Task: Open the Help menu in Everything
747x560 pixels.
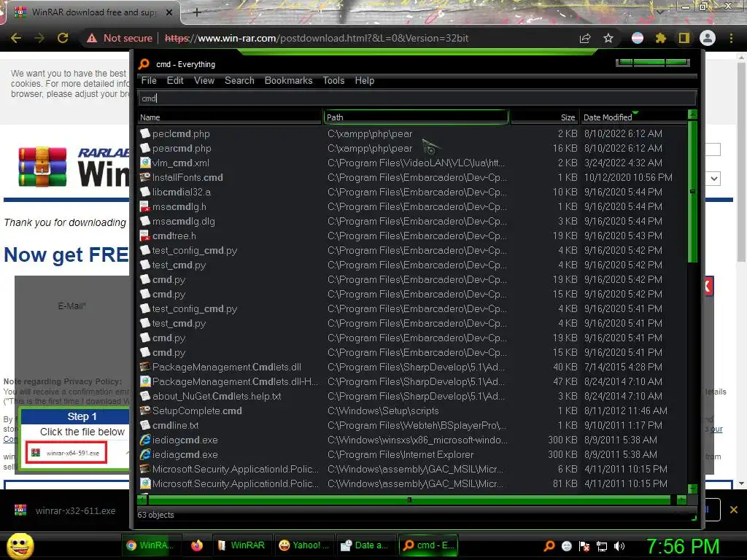Action: tap(365, 80)
